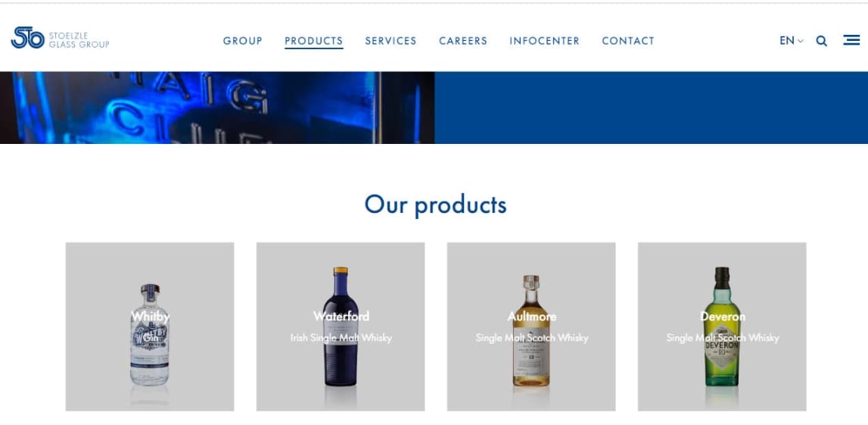Expand the EN language dropdown
The height and width of the screenshot is (425, 868).
pyautogui.click(x=791, y=40)
